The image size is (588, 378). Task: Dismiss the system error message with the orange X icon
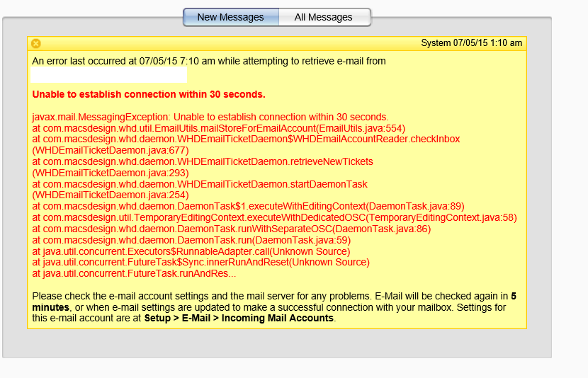(36, 43)
